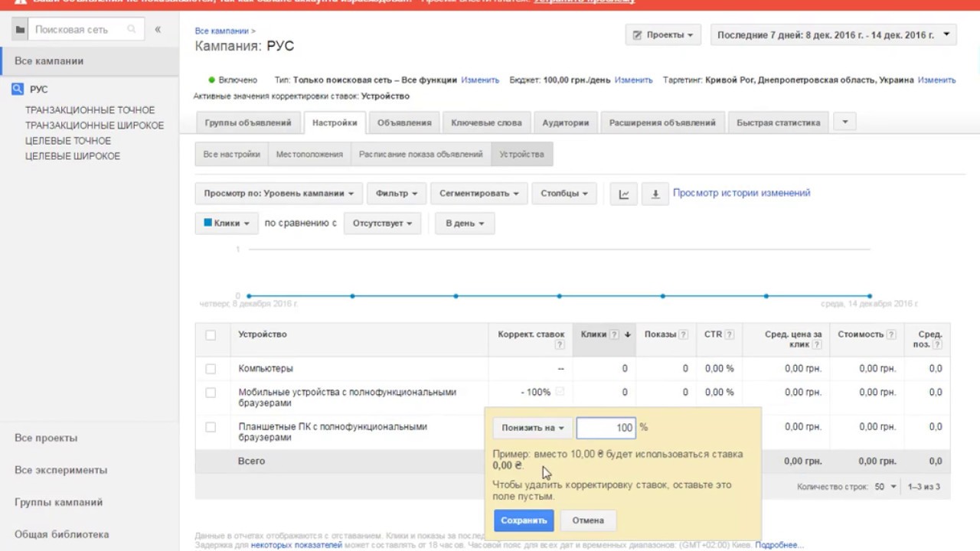
Task: Click the Отмена button
Action: tap(588, 520)
